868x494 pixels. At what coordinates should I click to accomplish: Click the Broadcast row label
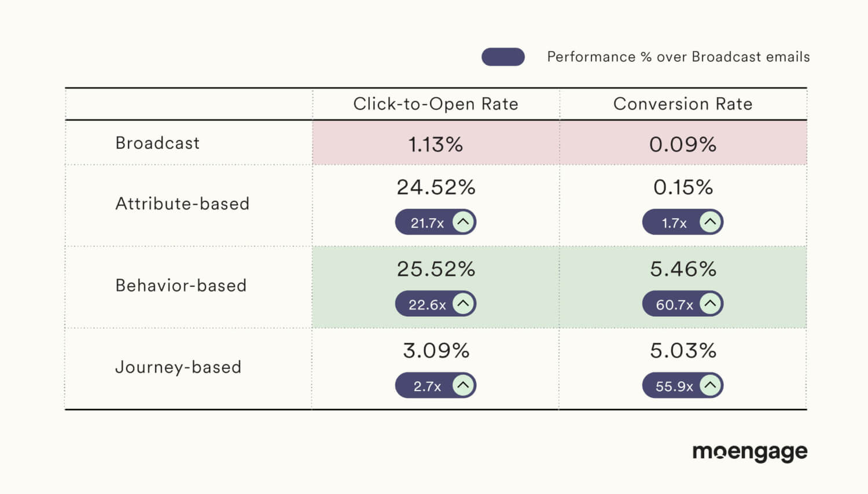[157, 143]
